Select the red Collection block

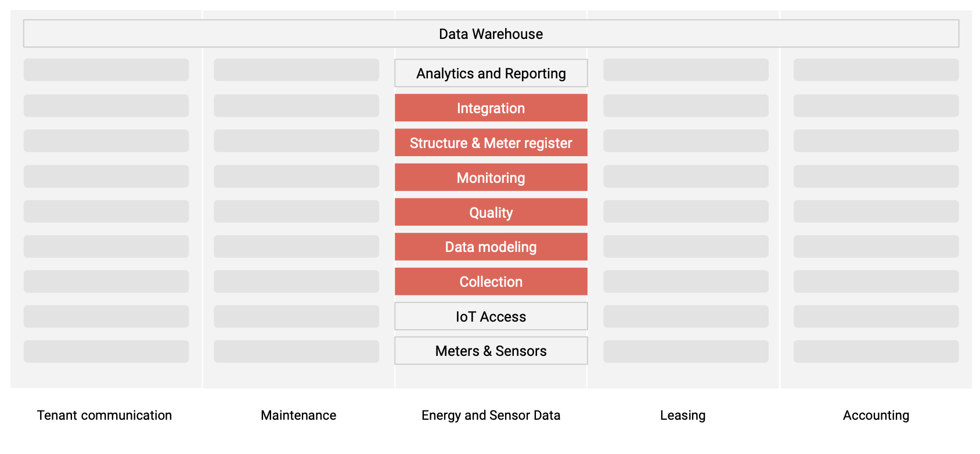pos(491,282)
